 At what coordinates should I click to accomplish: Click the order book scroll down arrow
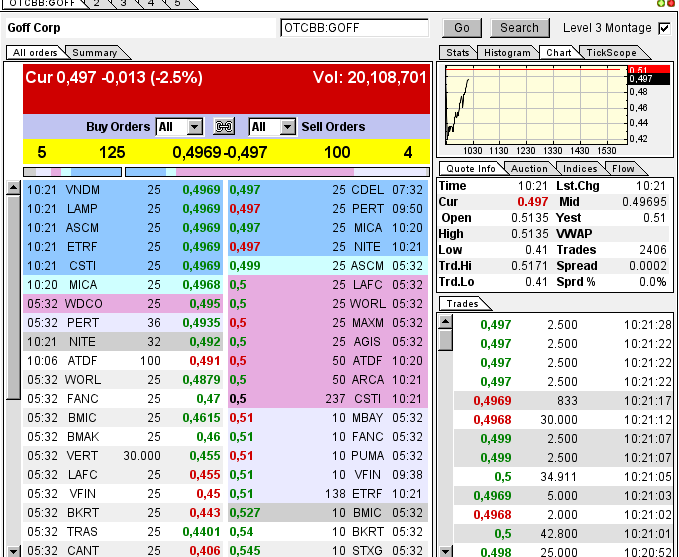tap(13, 551)
